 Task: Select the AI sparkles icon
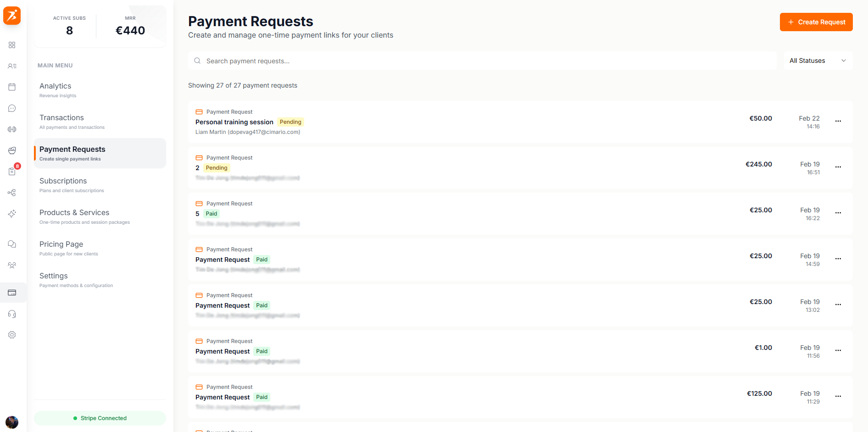[x=12, y=214]
